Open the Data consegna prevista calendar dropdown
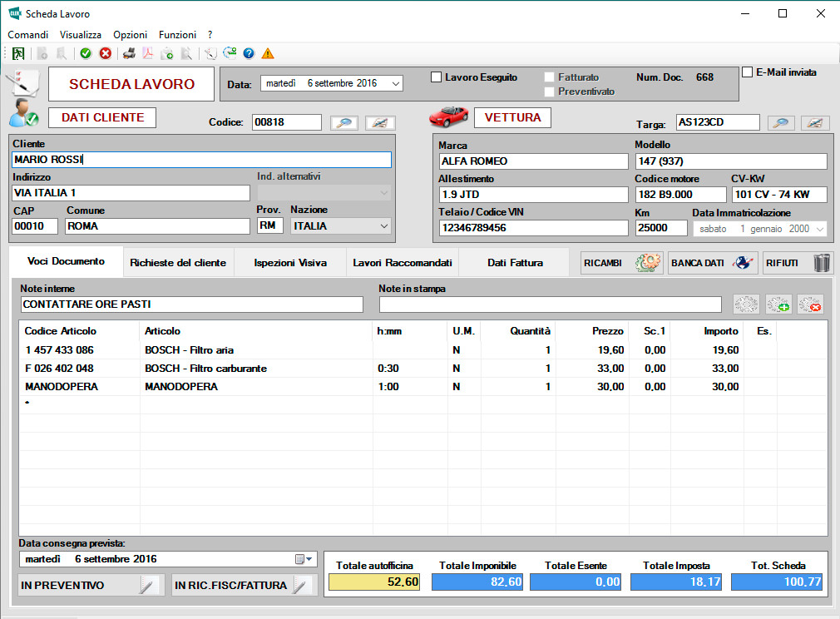840x619 pixels. point(304,559)
